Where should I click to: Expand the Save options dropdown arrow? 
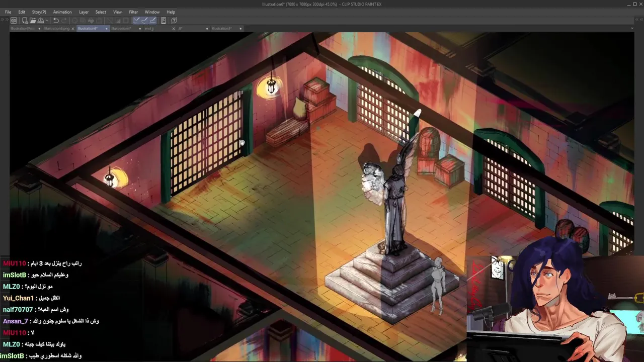pos(47,21)
